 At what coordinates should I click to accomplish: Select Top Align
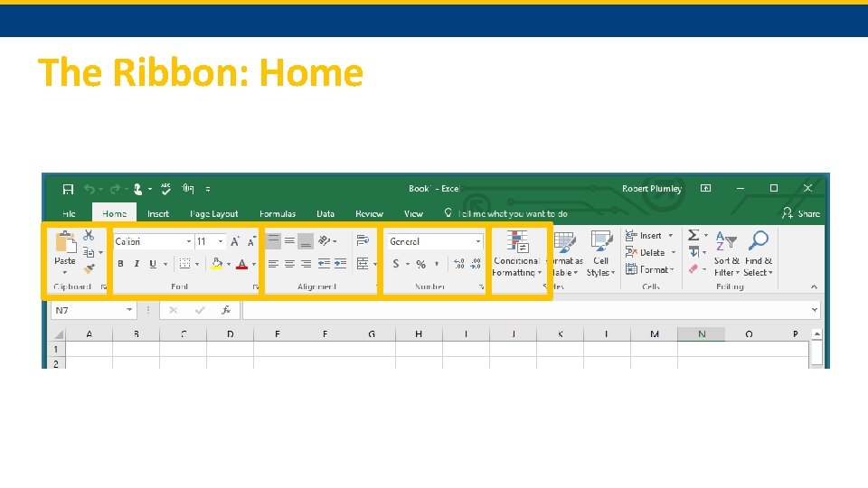(x=273, y=240)
